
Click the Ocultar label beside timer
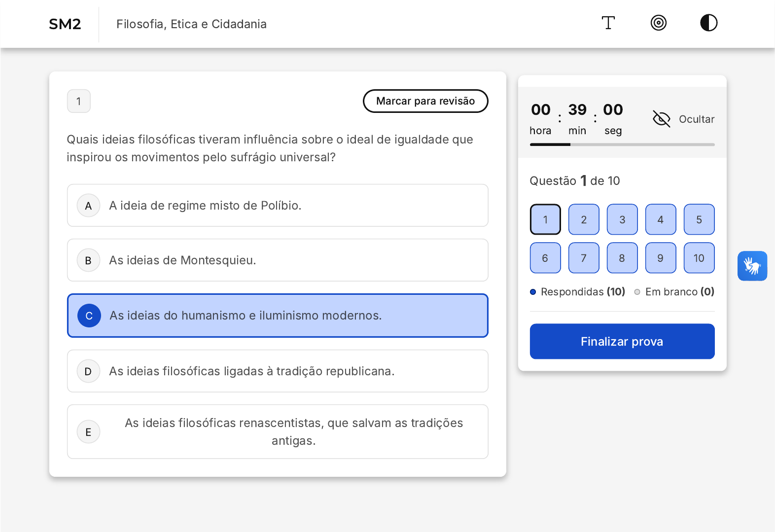click(696, 119)
